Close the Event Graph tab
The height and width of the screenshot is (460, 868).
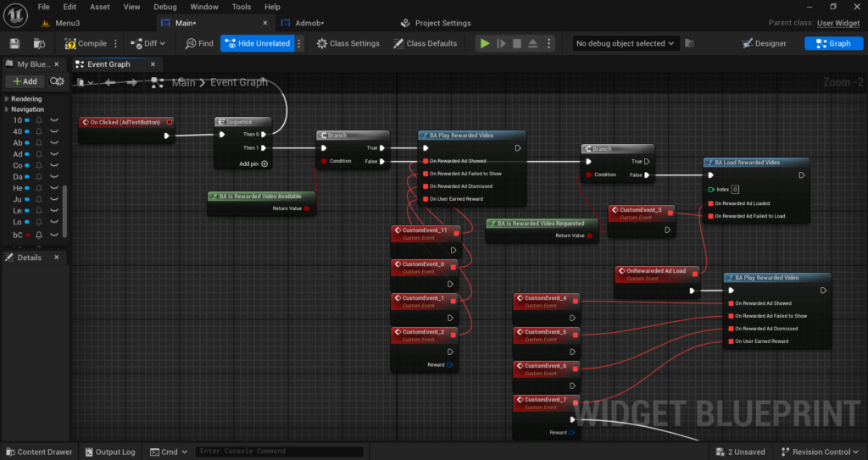(x=153, y=64)
